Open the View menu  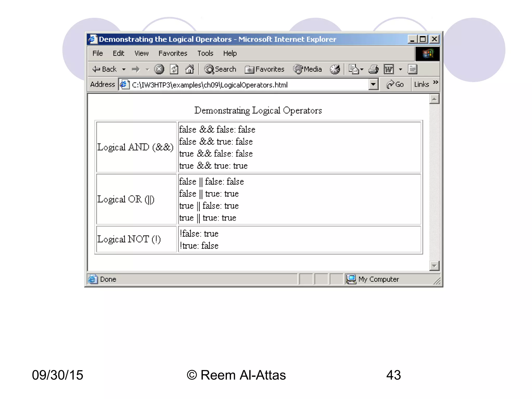click(x=141, y=53)
